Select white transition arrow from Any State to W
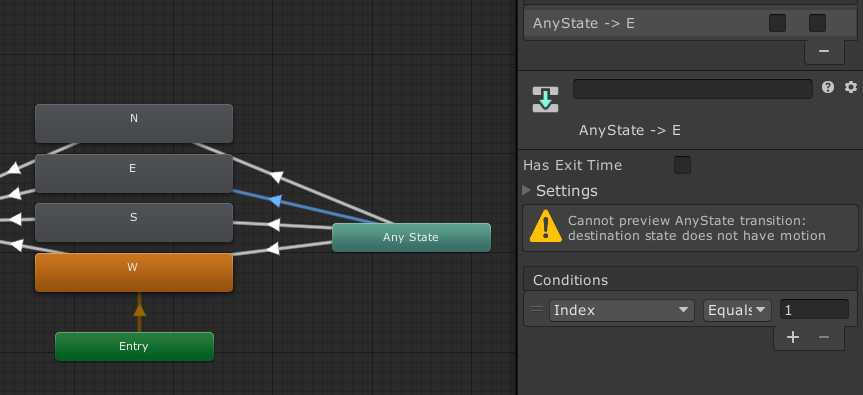This screenshot has width=863, height=395. [x=272, y=249]
